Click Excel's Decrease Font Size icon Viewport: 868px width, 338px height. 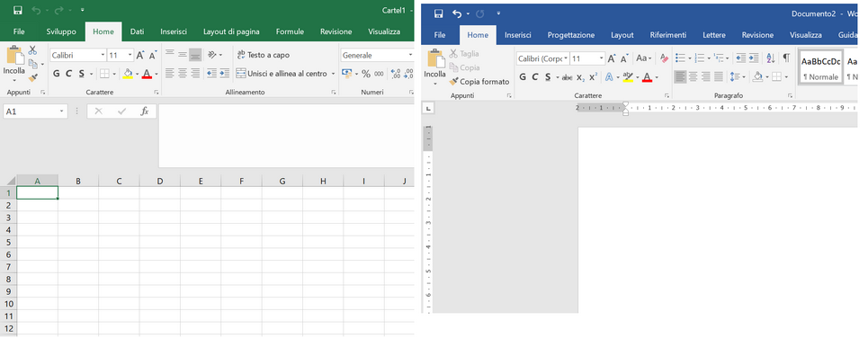coord(153,56)
